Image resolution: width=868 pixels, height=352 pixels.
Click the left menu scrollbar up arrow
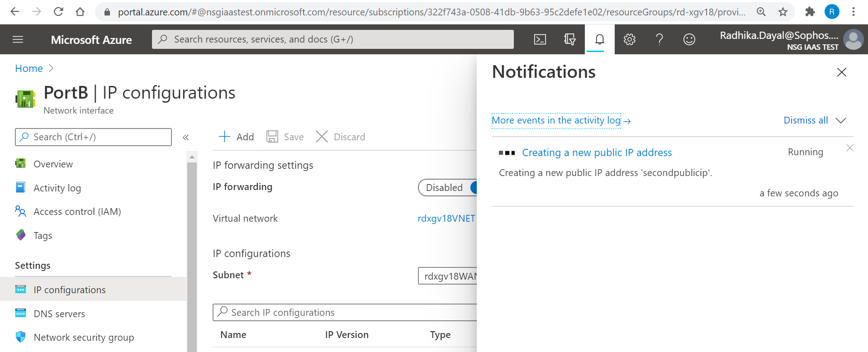pyautogui.click(x=192, y=157)
